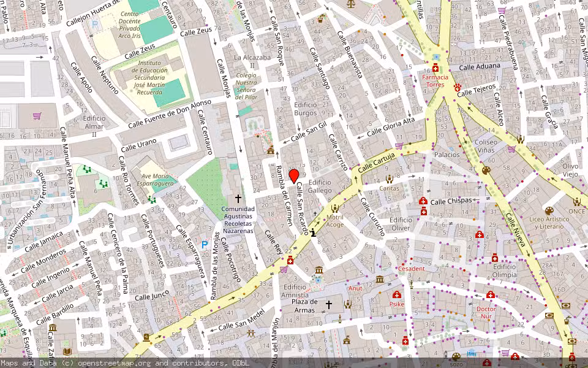Select the Psike clinic first-aid icon
The width and height of the screenshot is (588, 368).
pos(397,294)
